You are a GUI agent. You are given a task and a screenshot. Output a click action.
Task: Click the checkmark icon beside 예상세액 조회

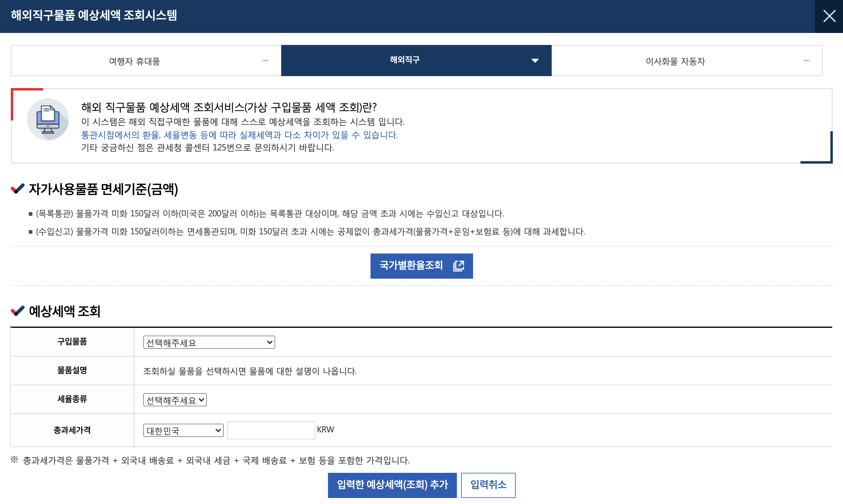point(18,310)
